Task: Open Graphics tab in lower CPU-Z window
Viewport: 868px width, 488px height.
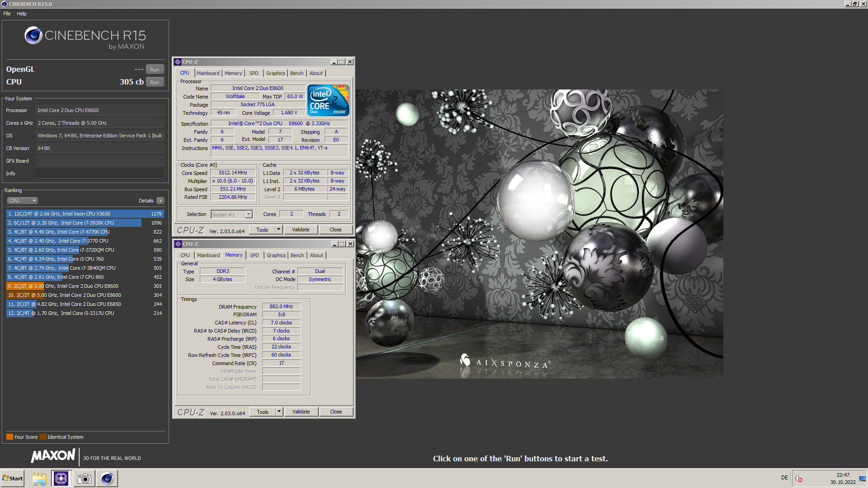Action: [276, 255]
